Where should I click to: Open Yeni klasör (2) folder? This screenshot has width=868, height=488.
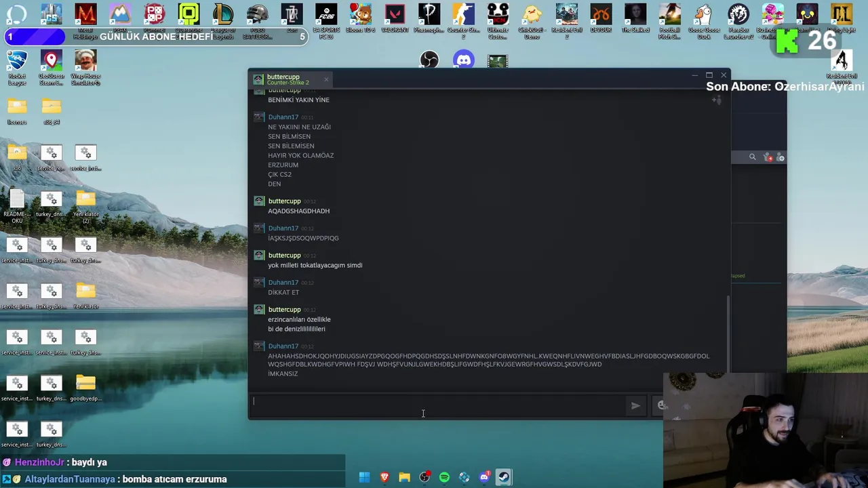(x=85, y=206)
